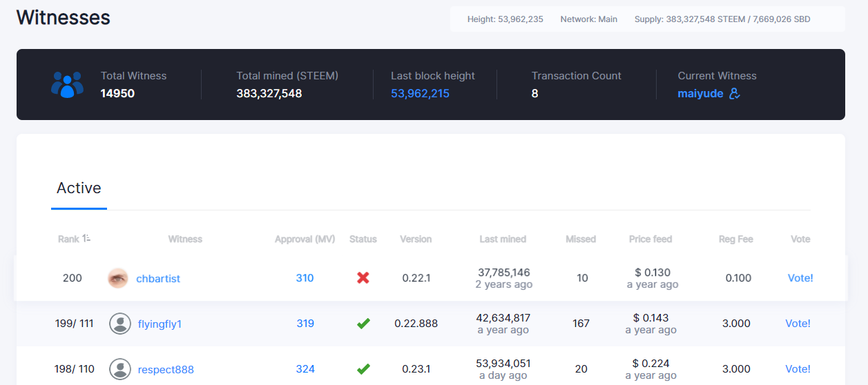Select the Active tab
The width and height of the screenshot is (868, 385).
click(79, 188)
